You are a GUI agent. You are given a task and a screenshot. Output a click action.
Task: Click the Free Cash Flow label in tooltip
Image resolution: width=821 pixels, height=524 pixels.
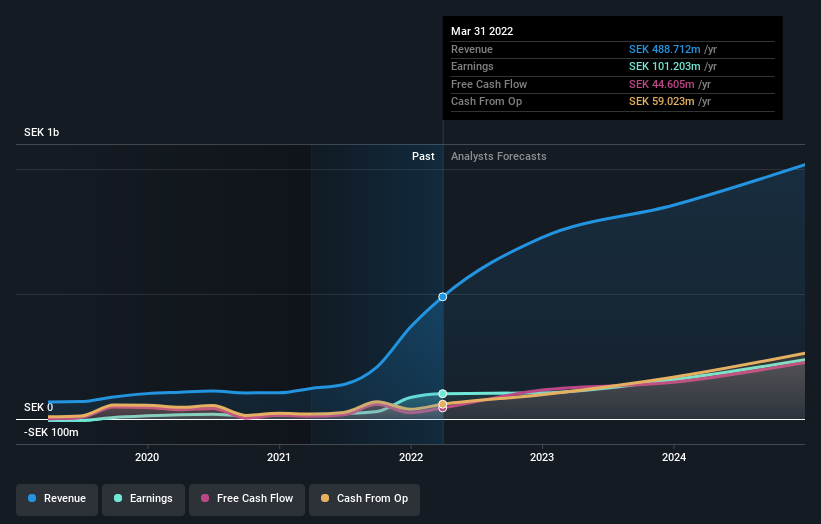489,84
